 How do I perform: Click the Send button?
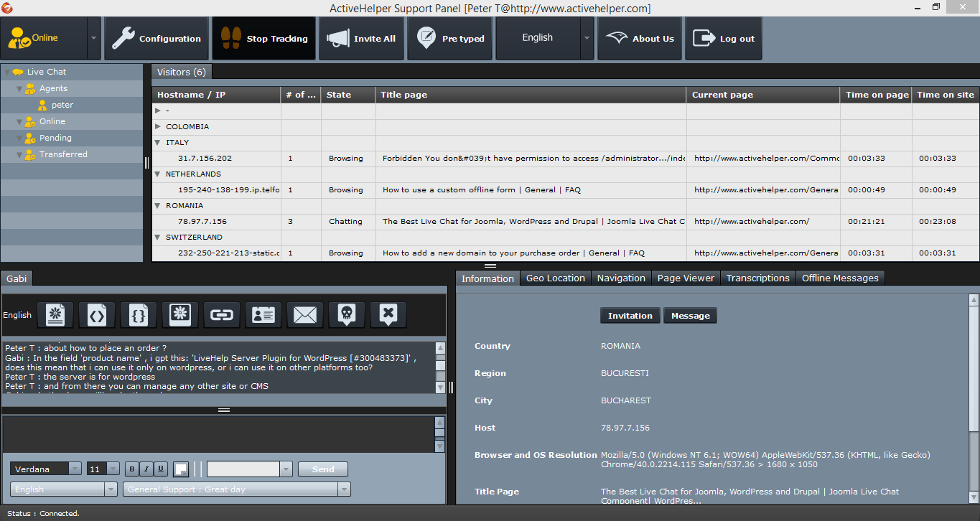pyautogui.click(x=323, y=469)
